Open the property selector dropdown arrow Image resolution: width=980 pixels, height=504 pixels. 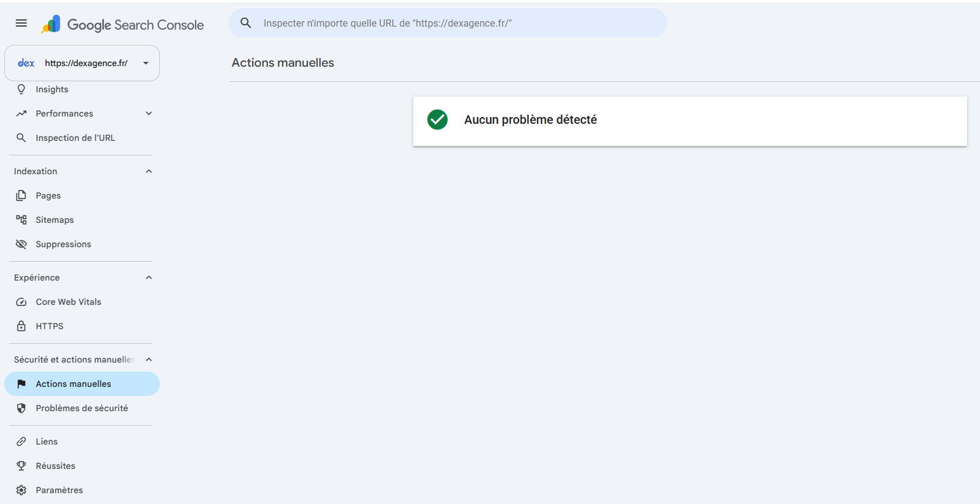point(146,63)
